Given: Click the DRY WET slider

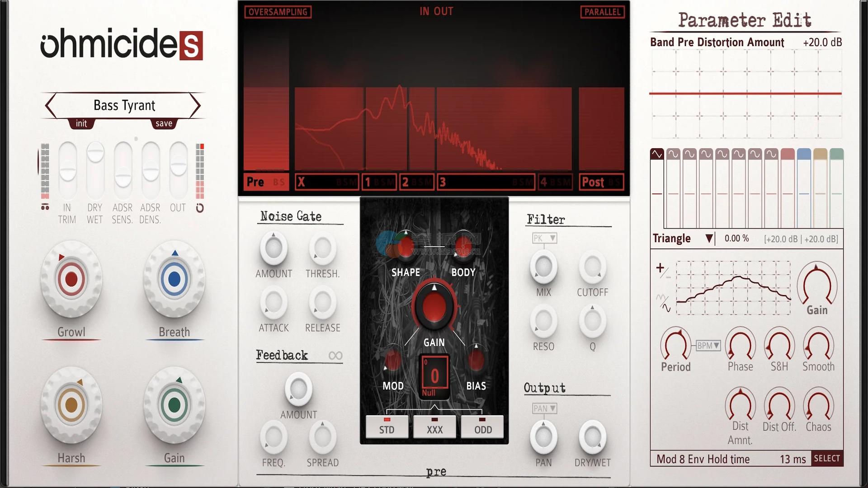Looking at the screenshot, I should pyautogui.click(x=95, y=171).
